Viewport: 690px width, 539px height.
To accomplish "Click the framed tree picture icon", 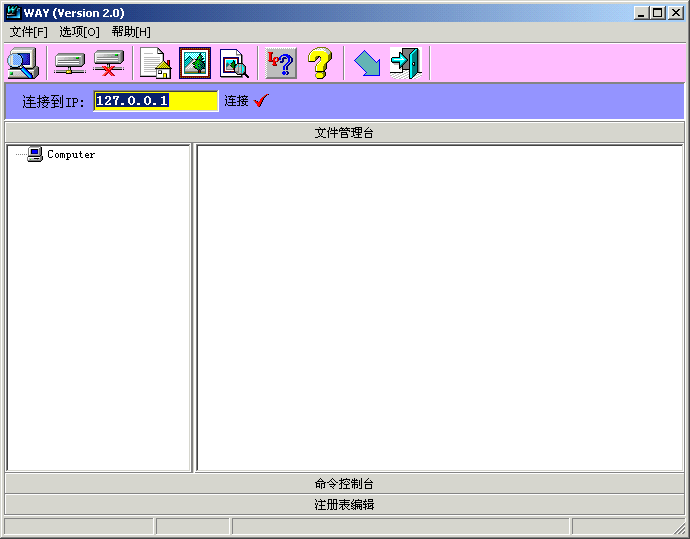I will (195, 63).
